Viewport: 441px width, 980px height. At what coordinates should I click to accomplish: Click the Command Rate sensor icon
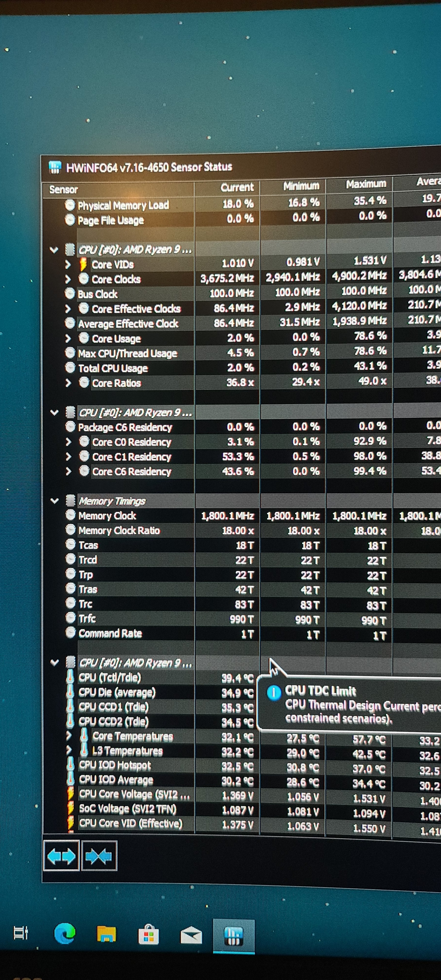pyautogui.click(x=71, y=632)
